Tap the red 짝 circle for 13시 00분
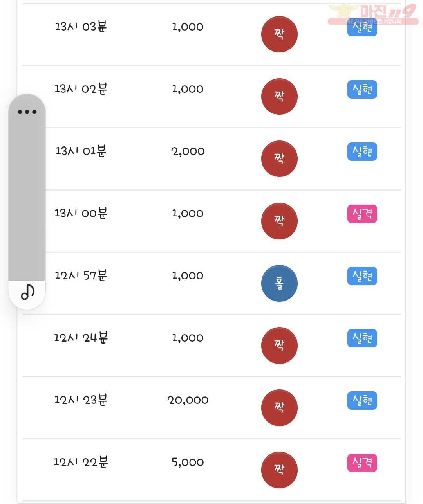The width and height of the screenshot is (423, 504). (279, 221)
